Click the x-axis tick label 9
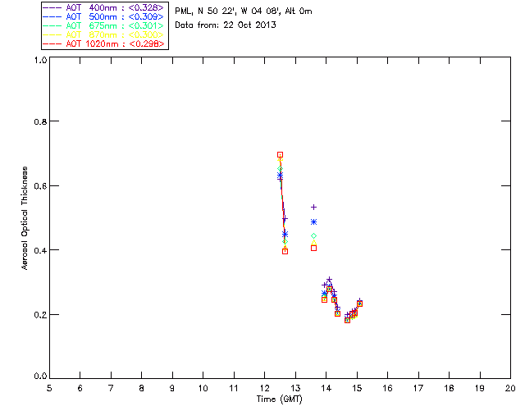Viewport: 525px width, 420px height. tap(172, 389)
